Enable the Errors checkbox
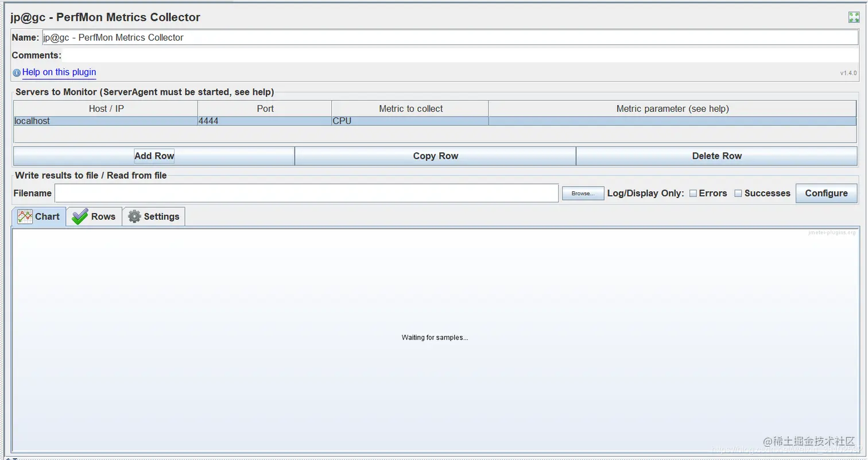 693,194
